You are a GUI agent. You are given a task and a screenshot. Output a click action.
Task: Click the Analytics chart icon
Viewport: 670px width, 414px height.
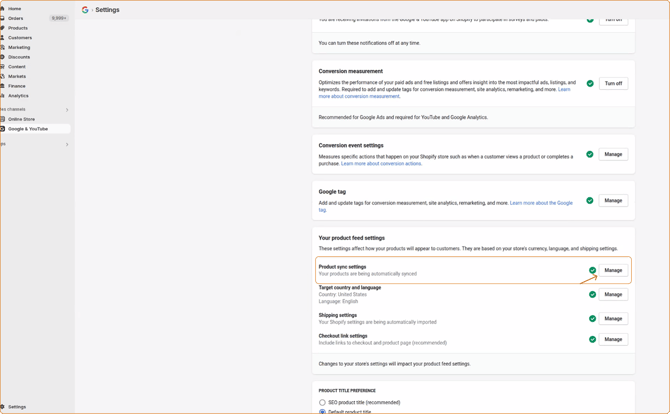pyautogui.click(x=2, y=96)
